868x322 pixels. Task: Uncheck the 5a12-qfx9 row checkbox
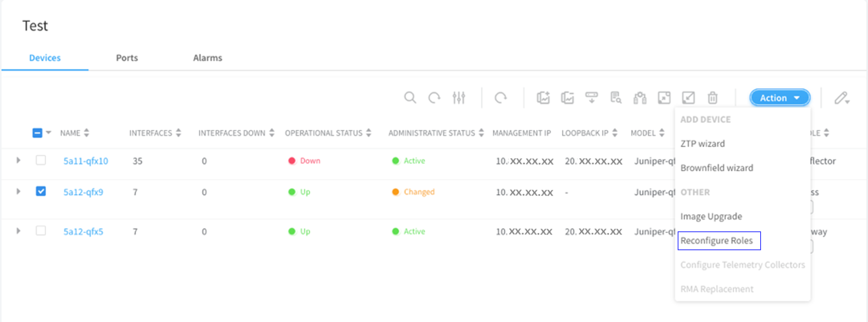(x=41, y=191)
